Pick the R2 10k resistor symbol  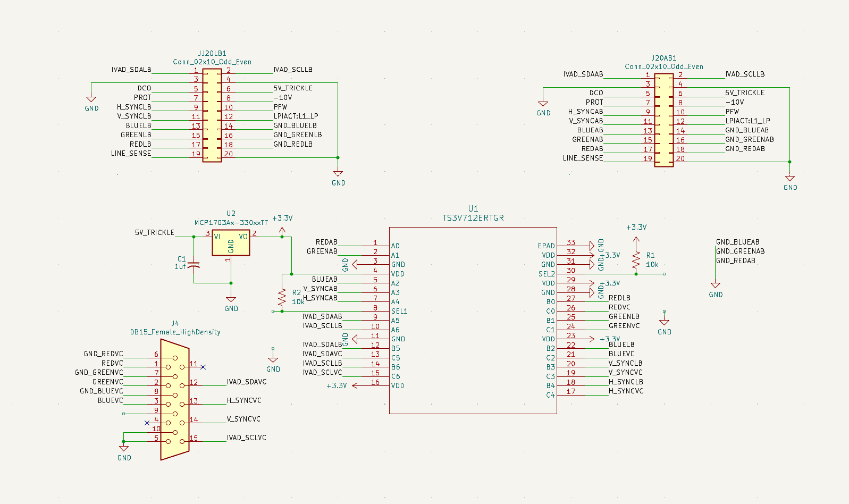coord(282,297)
